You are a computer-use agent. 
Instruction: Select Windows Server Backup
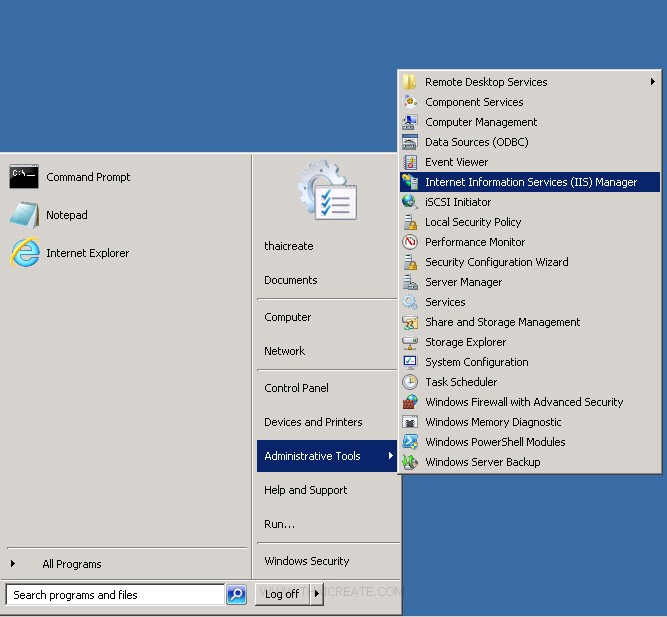(x=530, y=462)
